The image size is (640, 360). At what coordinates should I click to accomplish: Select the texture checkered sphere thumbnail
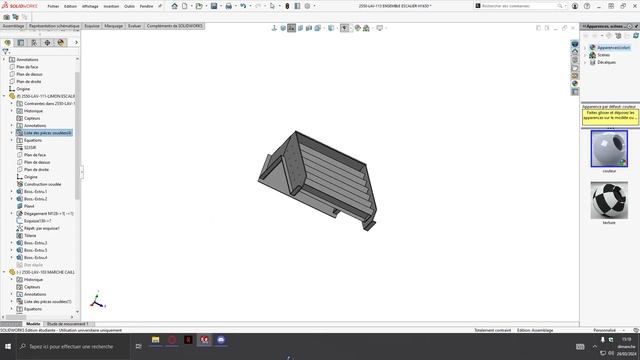(x=609, y=200)
